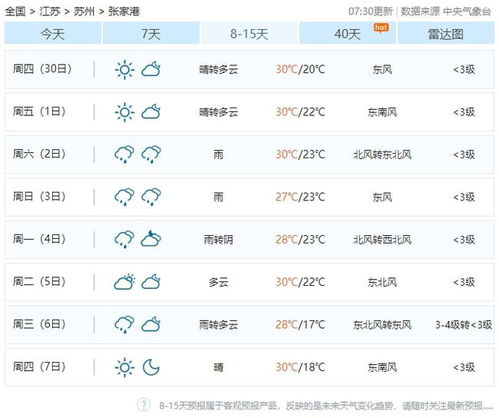Click the cloudy night icon for 周四 (30日)
The height and width of the screenshot is (418, 499).
point(151,70)
